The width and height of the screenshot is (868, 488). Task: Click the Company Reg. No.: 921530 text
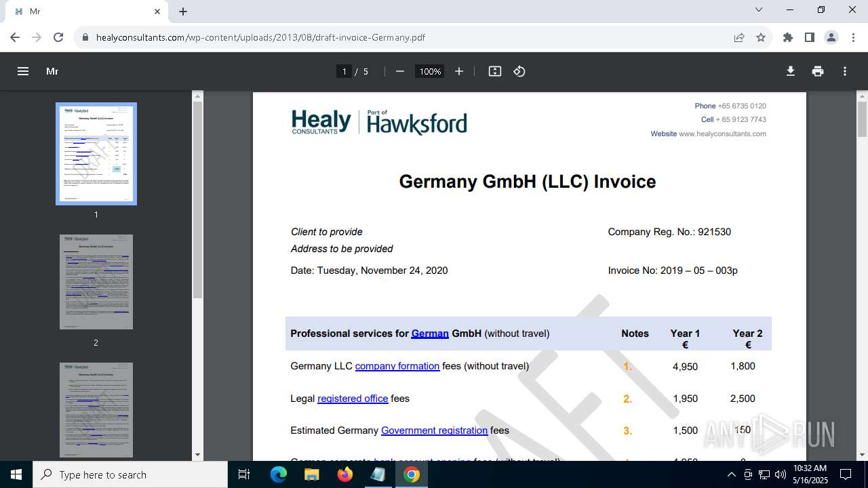pos(669,232)
